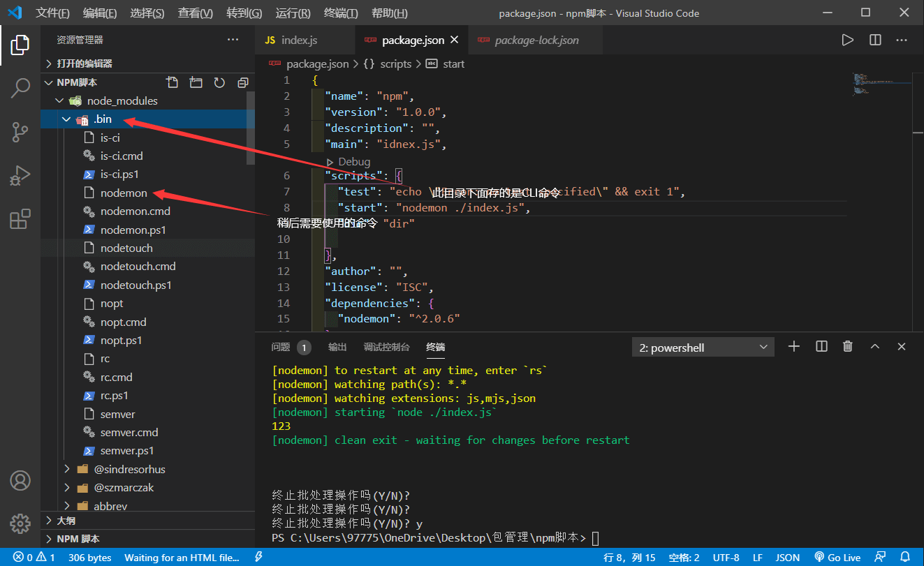Open the Run and Debug view
Screen dimensions: 924x566
click(x=20, y=175)
